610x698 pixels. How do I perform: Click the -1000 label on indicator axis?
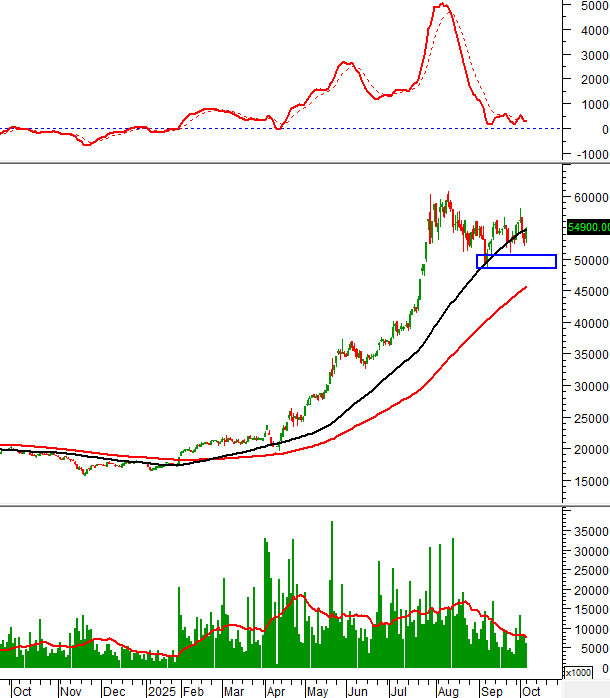pyautogui.click(x=589, y=154)
